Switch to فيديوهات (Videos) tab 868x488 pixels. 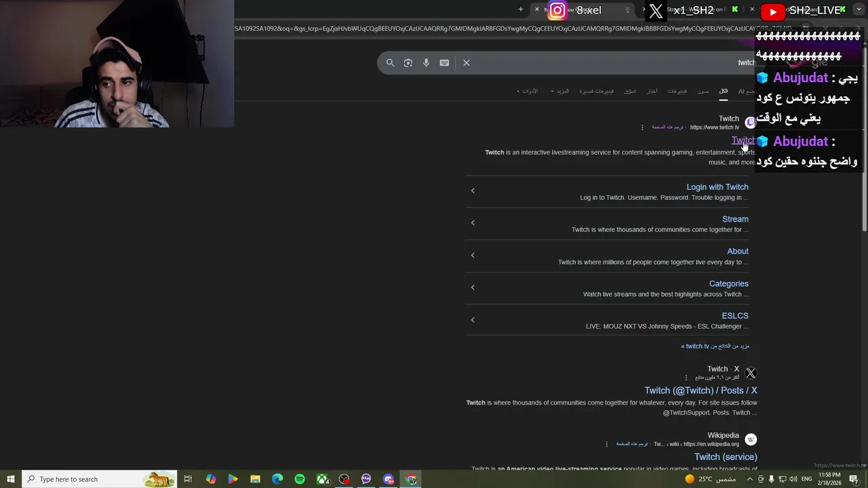point(677,91)
